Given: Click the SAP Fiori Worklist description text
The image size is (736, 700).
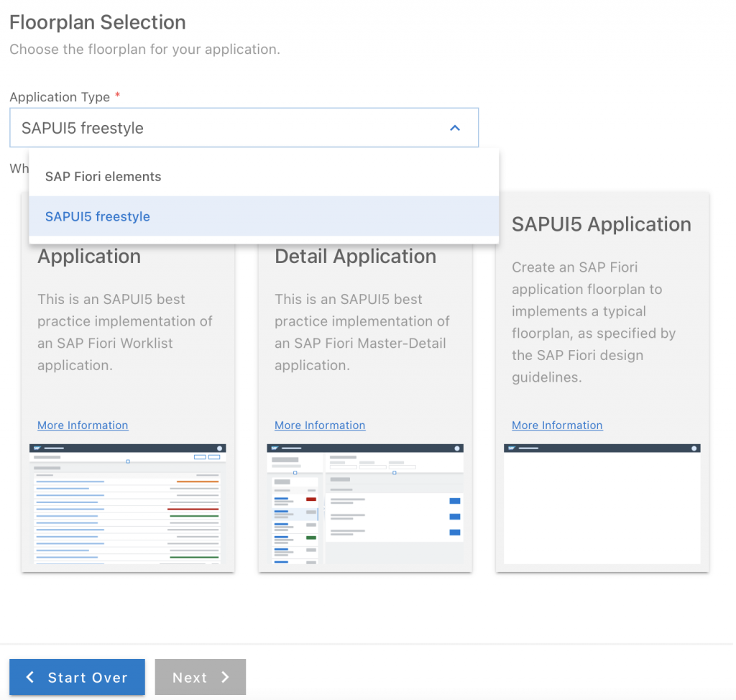Looking at the screenshot, I should (125, 332).
